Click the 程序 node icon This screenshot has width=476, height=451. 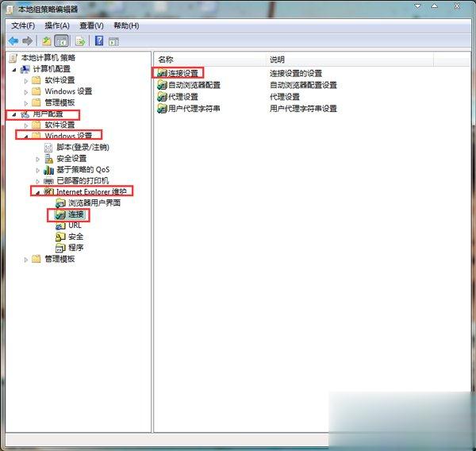click(x=60, y=248)
